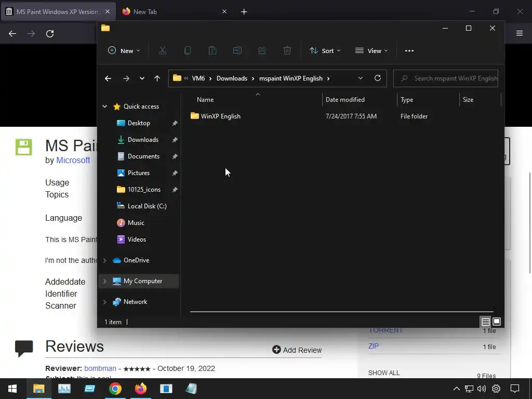Reload the Firefox page

[50, 34]
